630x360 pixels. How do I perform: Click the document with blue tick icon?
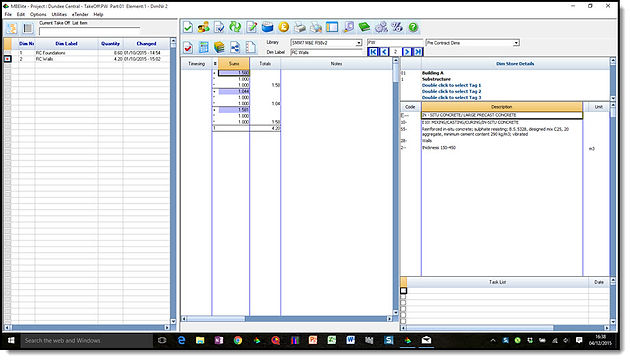219,27
